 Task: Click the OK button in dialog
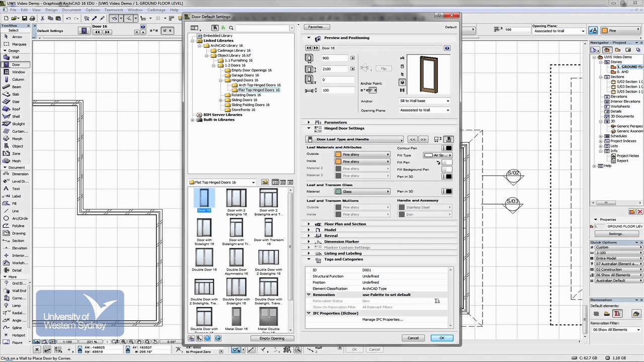click(442, 338)
